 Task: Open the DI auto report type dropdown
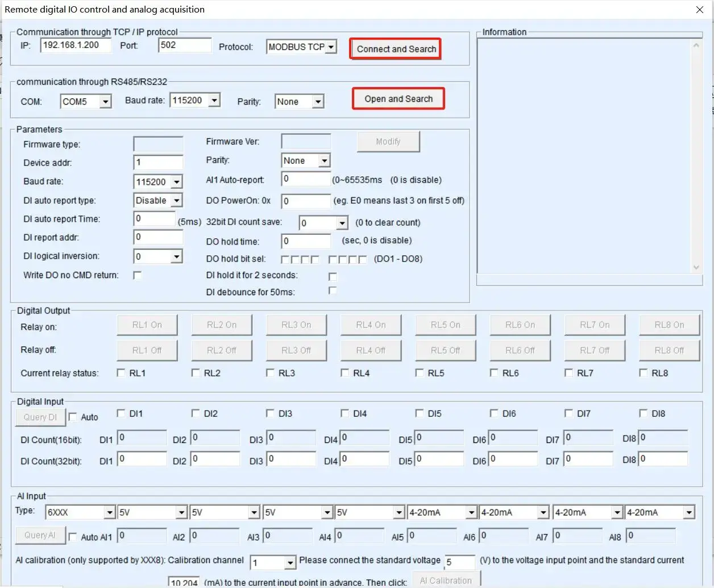coord(176,201)
